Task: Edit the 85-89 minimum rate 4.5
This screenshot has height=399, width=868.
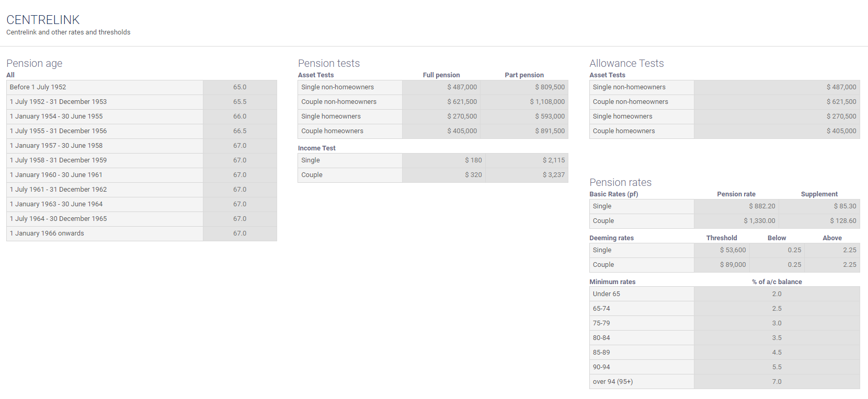Action: (777, 353)
